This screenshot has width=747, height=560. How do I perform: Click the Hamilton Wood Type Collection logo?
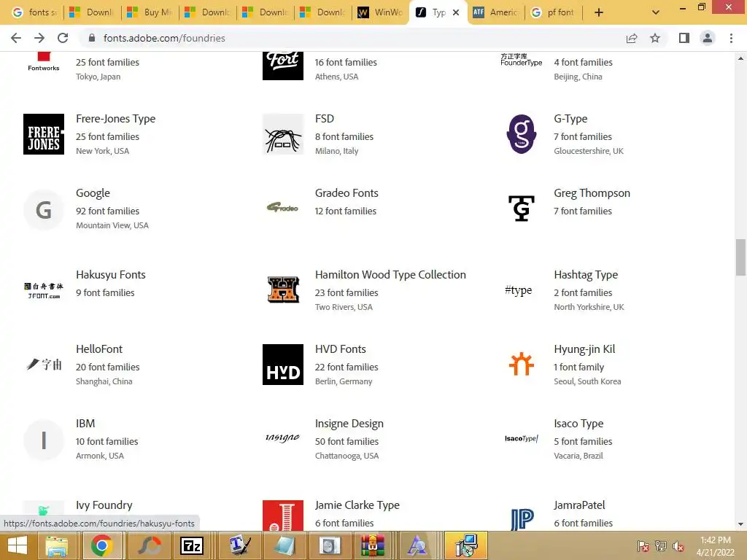pos(283,289)
